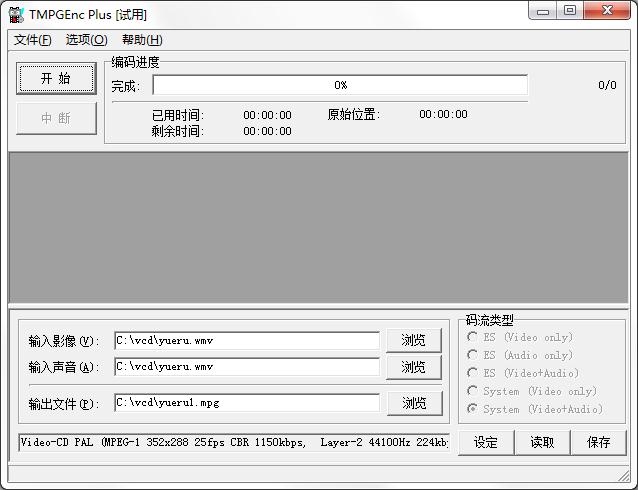
Task: Click the 设定 (Settings) button
Action: coord(486,442)
